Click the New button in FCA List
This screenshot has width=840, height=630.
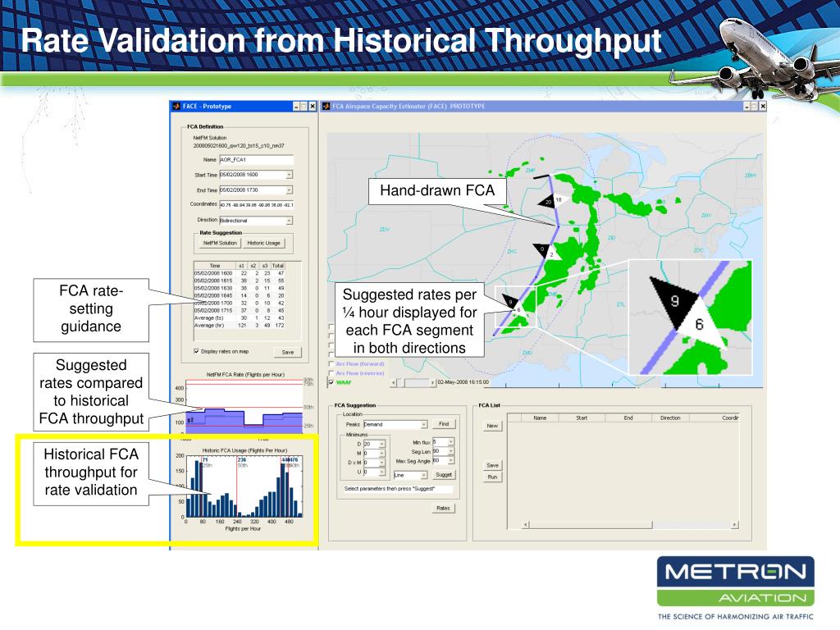click(492, 426)
